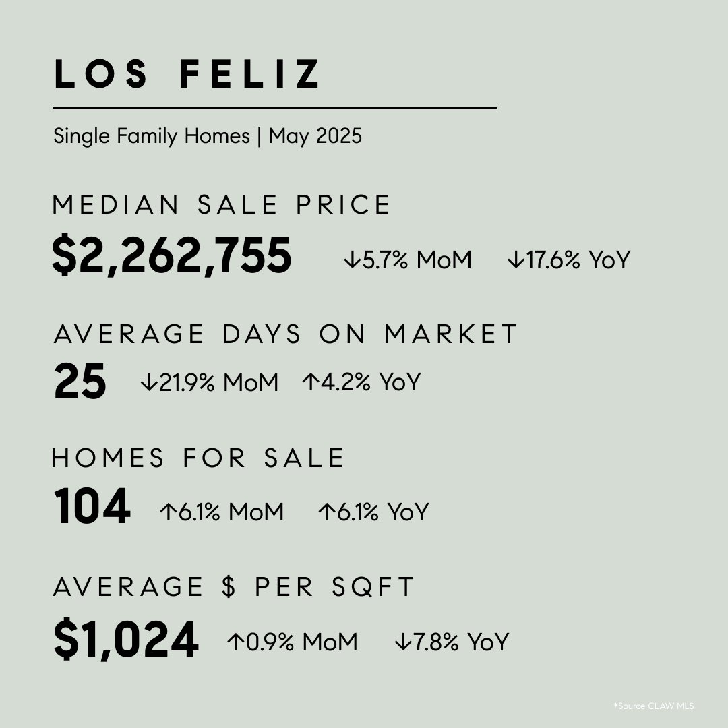Click the down arrow beside 5.7% MoM
The width and height of the screenshot is (728, 728).
(352, 260)
